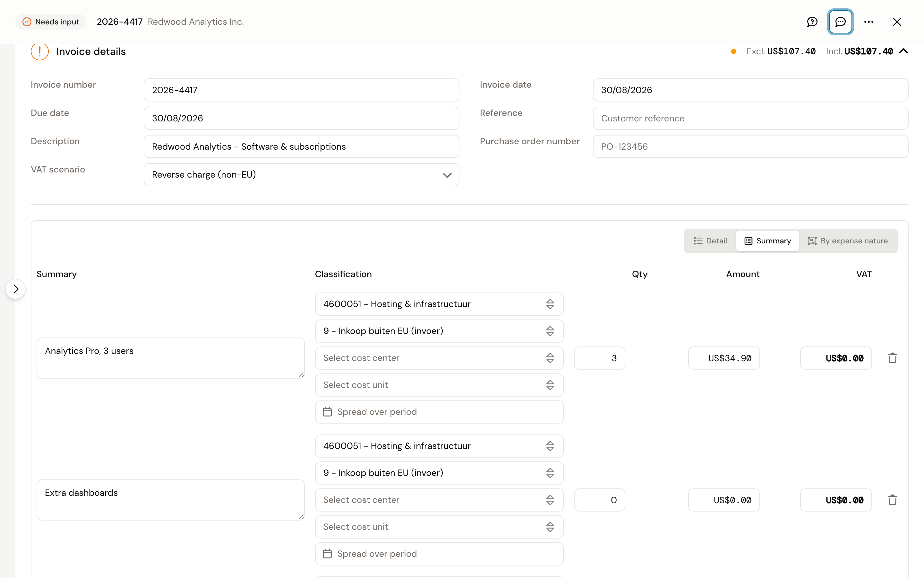Collapse the Invoice details section chevron
The height and width of the screenshot is (578, 924).
[x=903, y=51]
